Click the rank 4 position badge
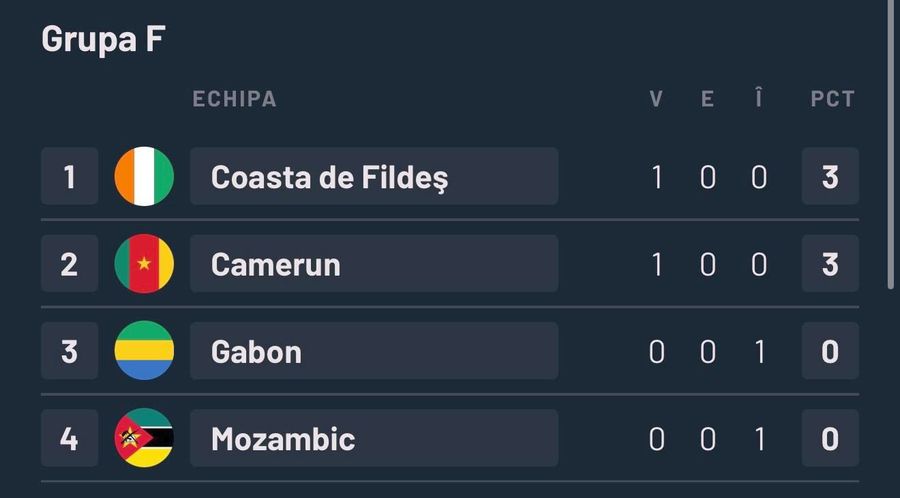 click(69, 438)
